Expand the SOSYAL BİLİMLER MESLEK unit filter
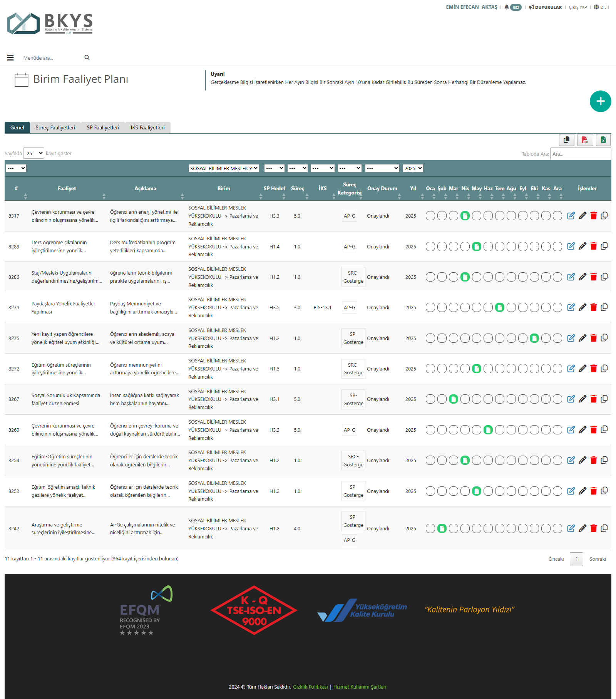The width and height of the screenshot is (616, 699). tap(224, 168)
